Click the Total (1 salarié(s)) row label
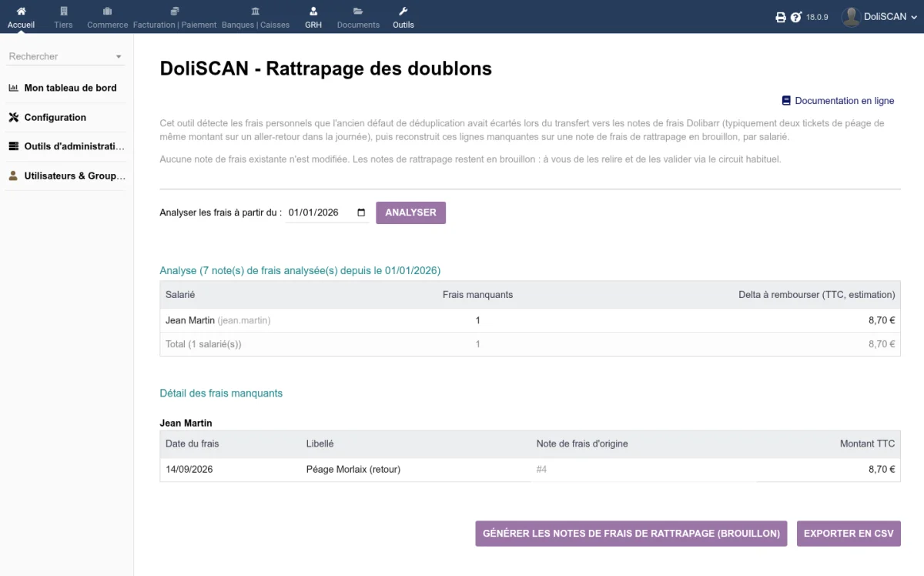 (x=203, y=344)
